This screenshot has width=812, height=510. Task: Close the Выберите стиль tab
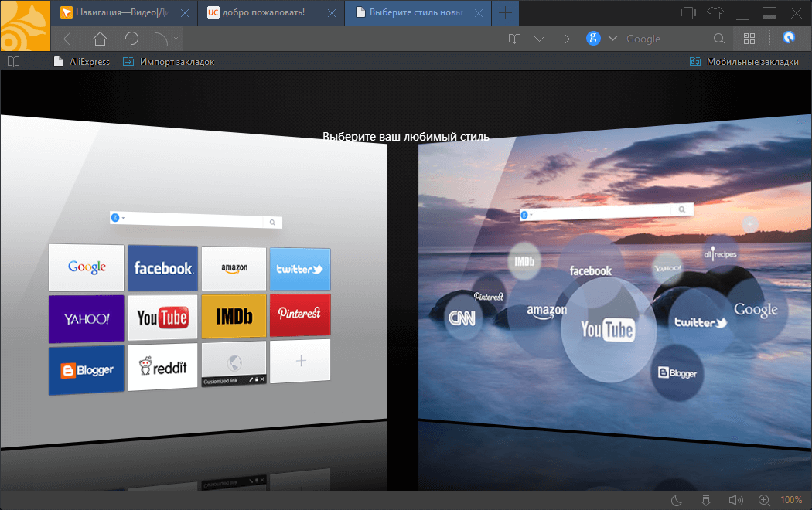(479, 13)
